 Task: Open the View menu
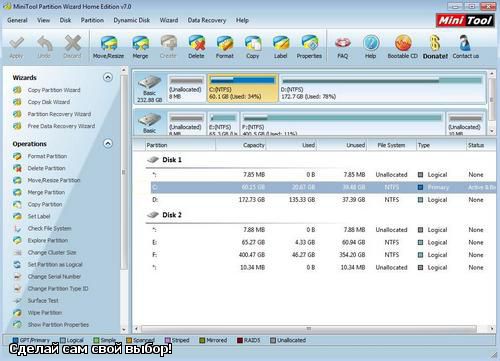click(43, 20)
